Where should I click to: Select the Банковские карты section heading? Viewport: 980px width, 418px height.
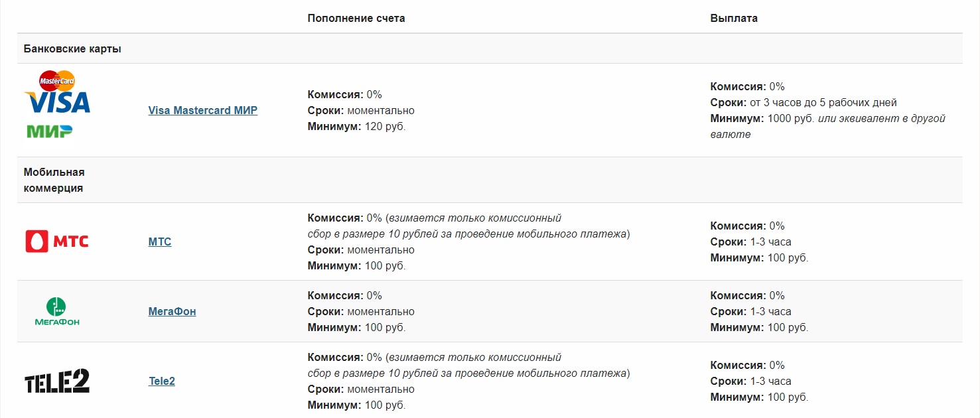click(72, 49)
